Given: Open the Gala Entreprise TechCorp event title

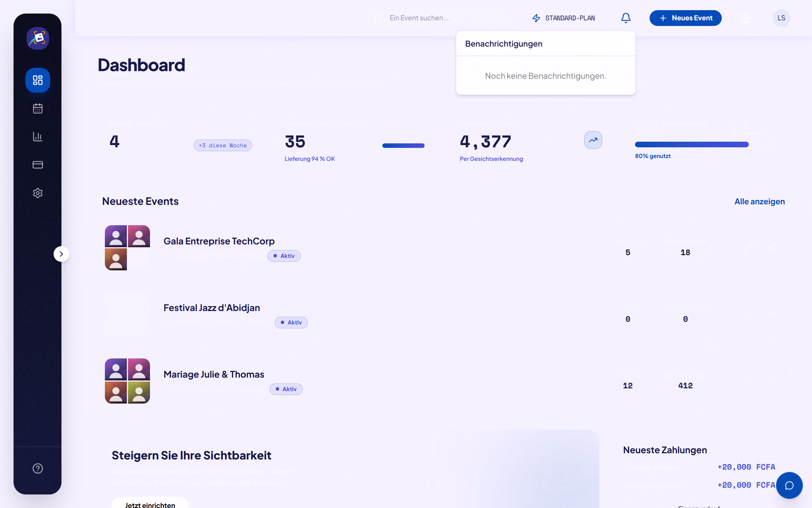Looking at the screenshot, I should tap(219, 241).
